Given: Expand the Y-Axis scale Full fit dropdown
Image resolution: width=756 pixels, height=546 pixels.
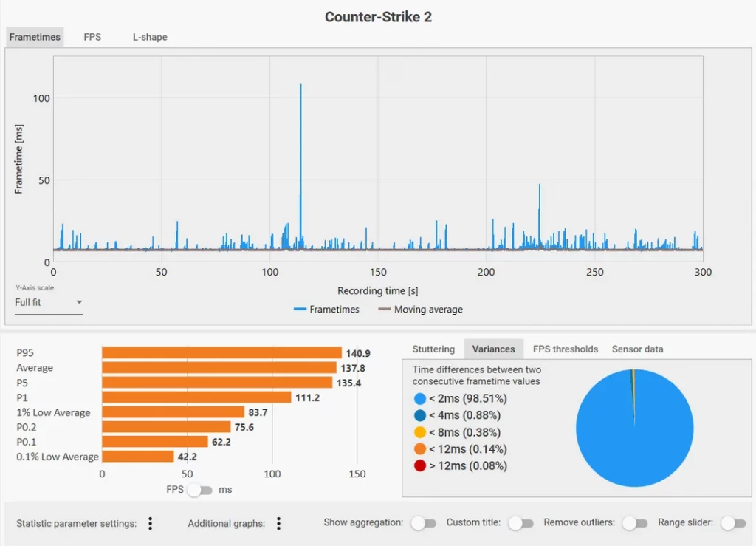Looking at the screenshot, I should pyautogui.click(x=48, y=302).
